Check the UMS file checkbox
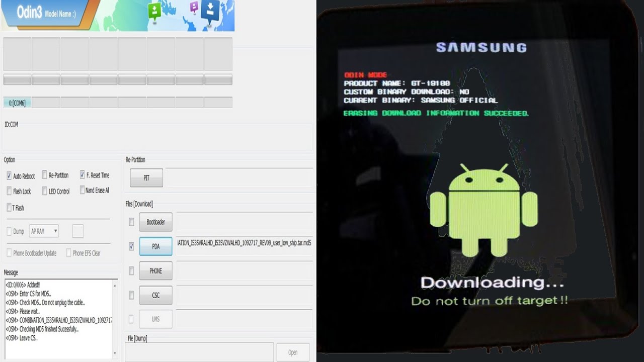The image size is (644, 362). pos(131,319)
